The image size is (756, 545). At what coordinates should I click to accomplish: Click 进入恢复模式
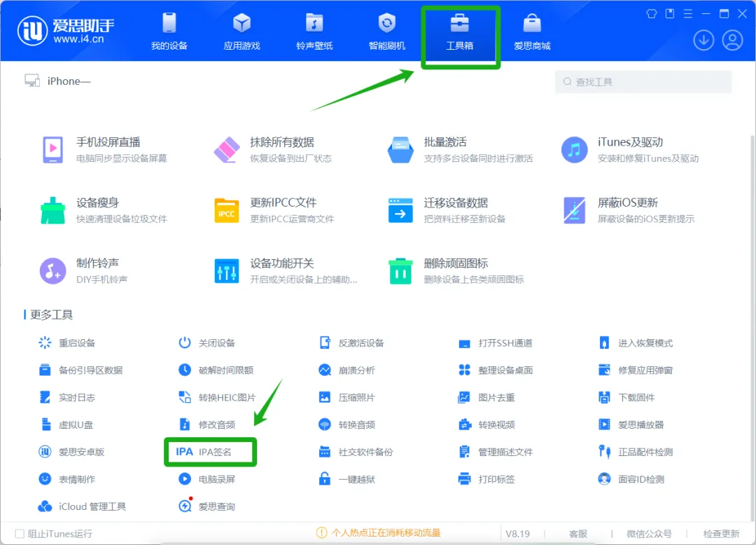[636, 343]
